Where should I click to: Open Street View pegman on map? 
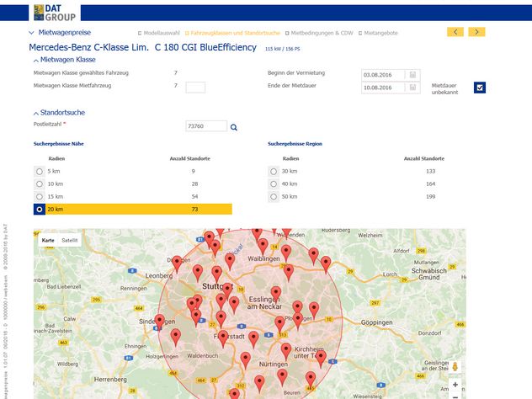(x=455, y=367)
